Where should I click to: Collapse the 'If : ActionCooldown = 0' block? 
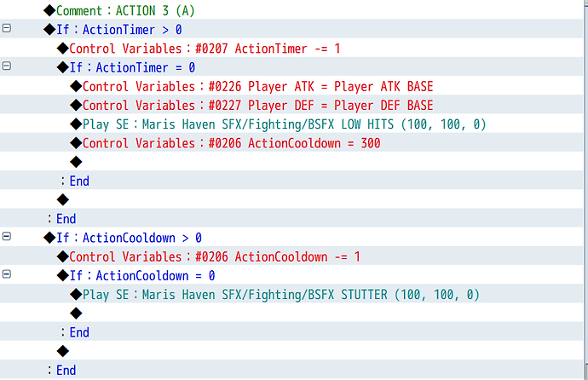point(6,274)
